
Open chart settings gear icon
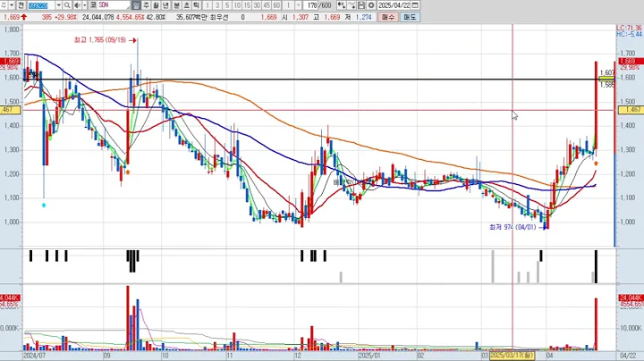tap(371, 5)
